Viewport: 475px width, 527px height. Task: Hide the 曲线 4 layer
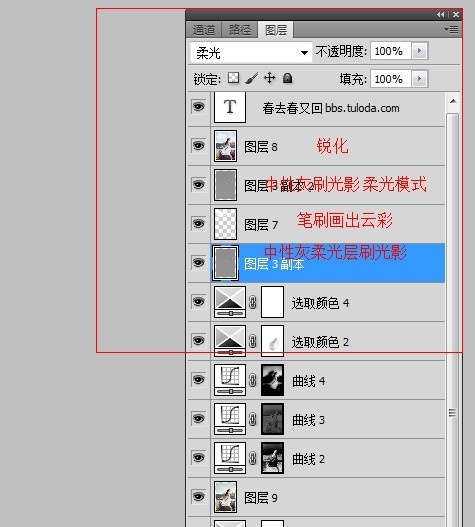198,380
